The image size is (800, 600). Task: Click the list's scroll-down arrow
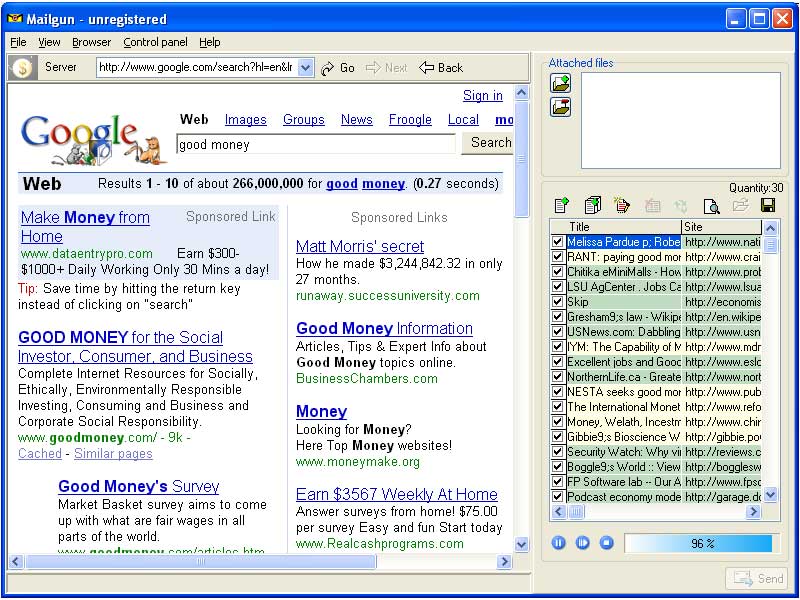(x=770, y=494)
